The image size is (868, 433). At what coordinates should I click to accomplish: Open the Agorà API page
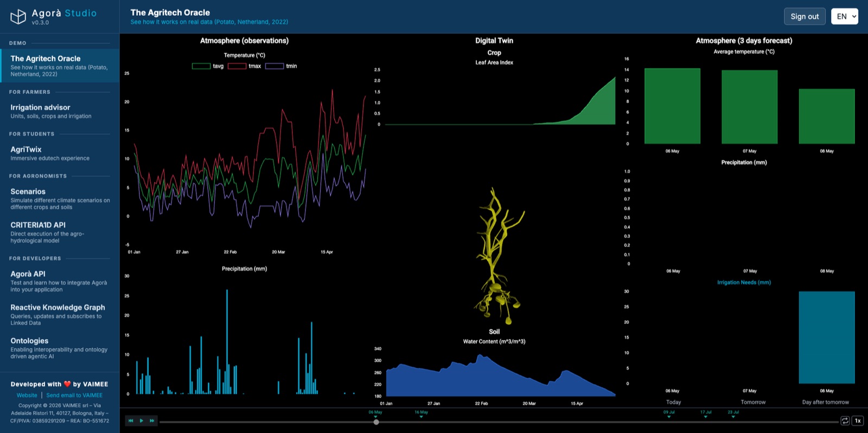[x=60, y=281]
